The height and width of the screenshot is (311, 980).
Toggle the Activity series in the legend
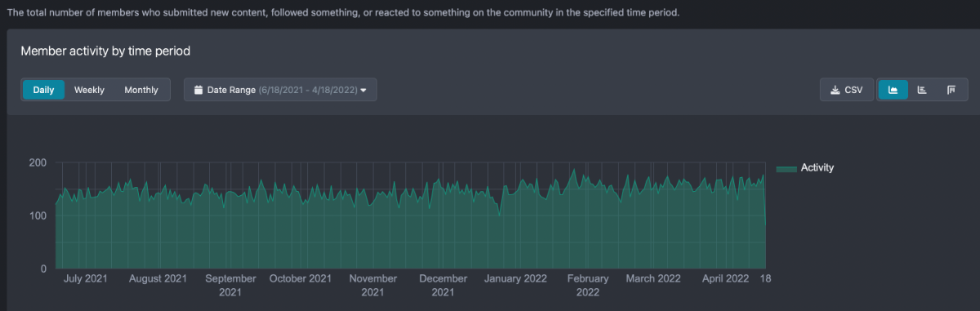coord(805,168)
